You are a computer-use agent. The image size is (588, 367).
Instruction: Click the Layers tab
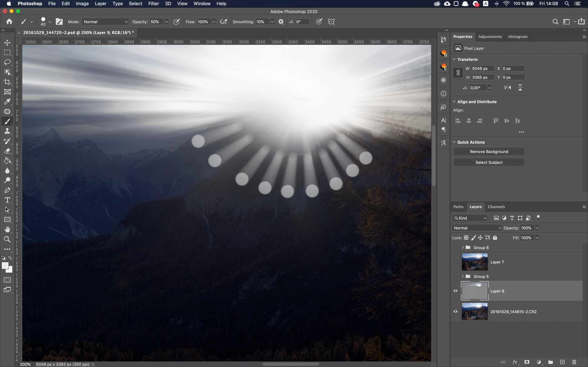(x=476, y=207)
